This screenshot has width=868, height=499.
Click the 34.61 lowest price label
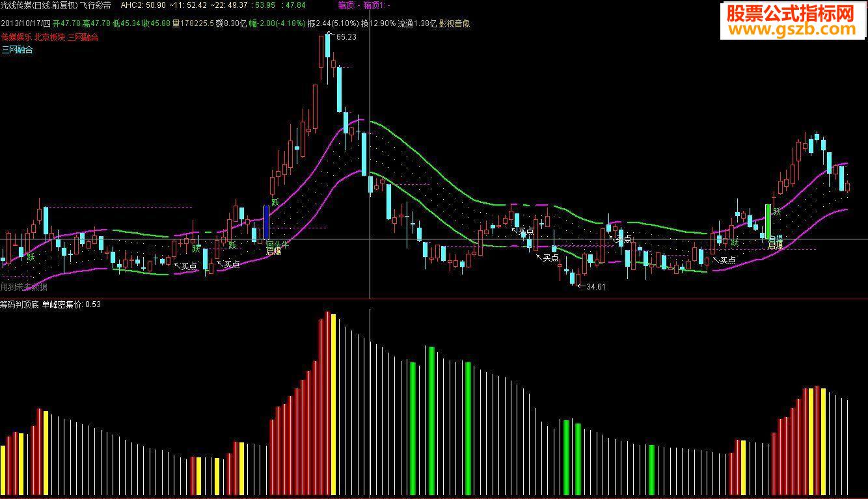(x=596, y=286)
